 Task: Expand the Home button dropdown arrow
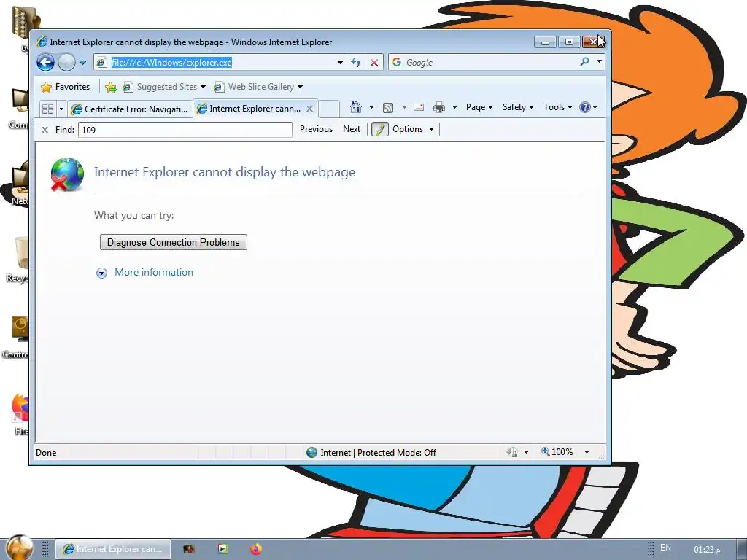(371, 107)
